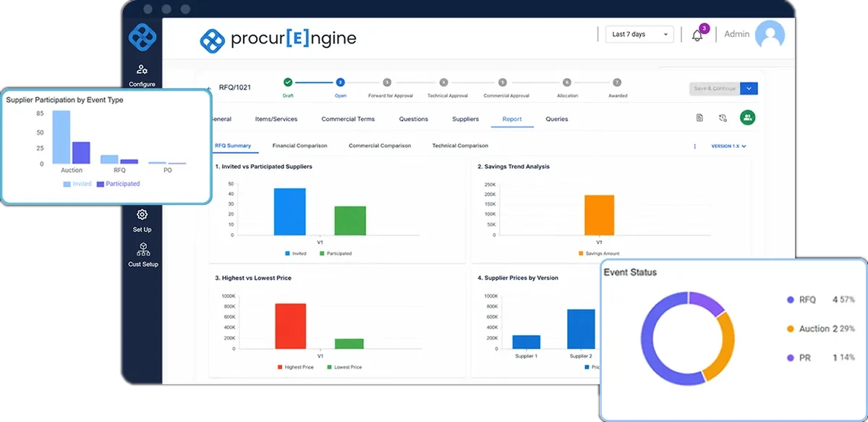Open Set Up gear in sidebar

[142, 215]
